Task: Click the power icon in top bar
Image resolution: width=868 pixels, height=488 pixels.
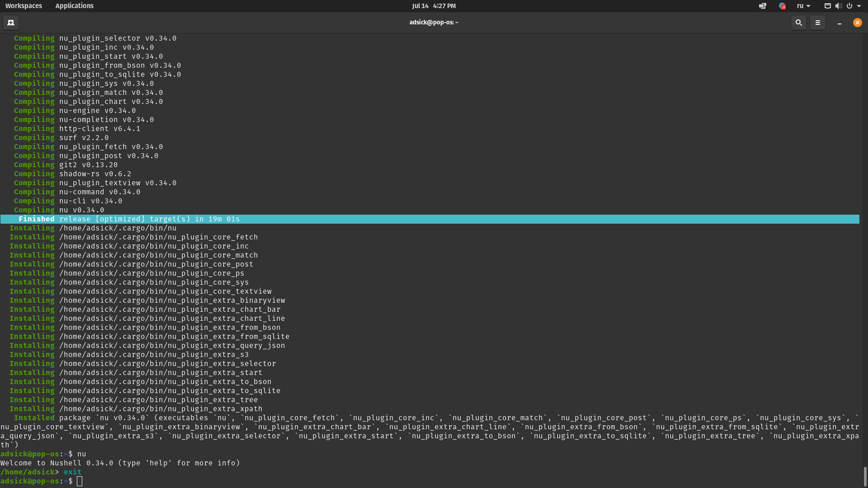Action: 849,6
